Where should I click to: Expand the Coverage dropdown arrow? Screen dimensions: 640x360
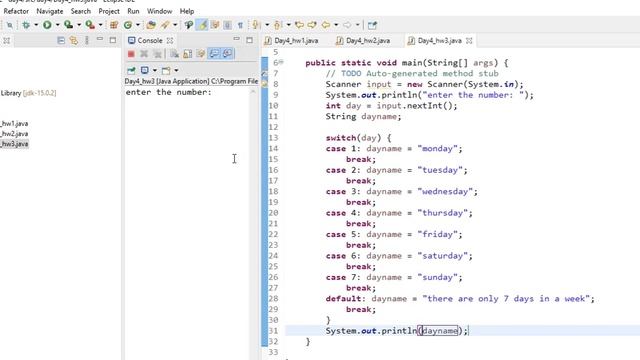(79, 25)
